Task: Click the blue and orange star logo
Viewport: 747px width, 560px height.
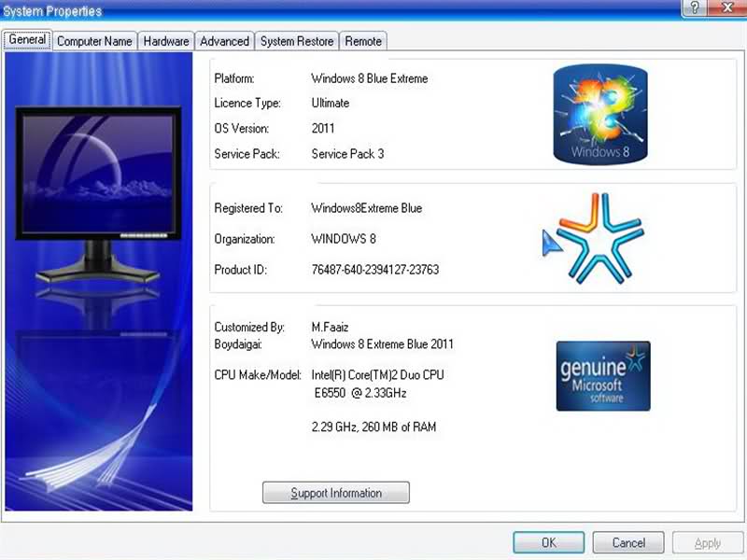Action: 600,239
